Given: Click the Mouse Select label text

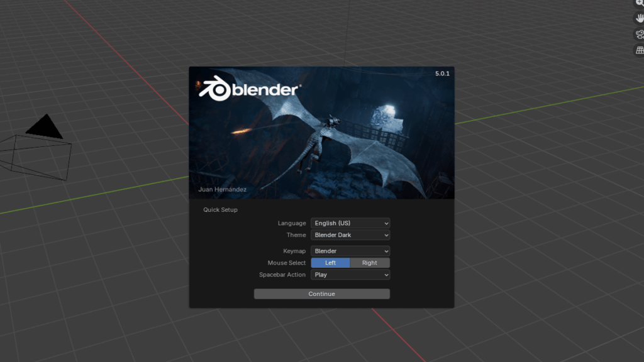Looking at the screenshot, I should coord(286,263).
